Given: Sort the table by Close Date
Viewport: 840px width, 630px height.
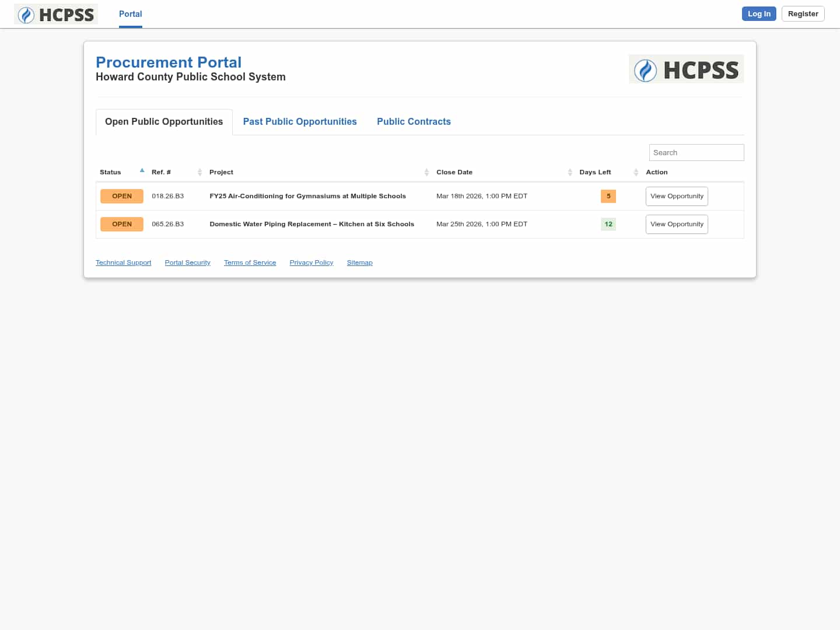Looking at the screenshot, I should click(570, 172).
